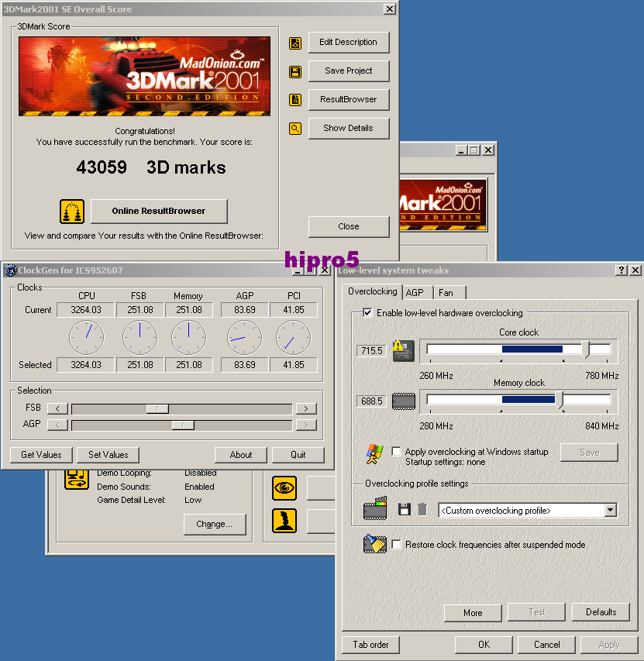Viewport: 644px width, 661px height.
Task: Click the PCI clock dial gauge
Action: [x=294, y=337]
